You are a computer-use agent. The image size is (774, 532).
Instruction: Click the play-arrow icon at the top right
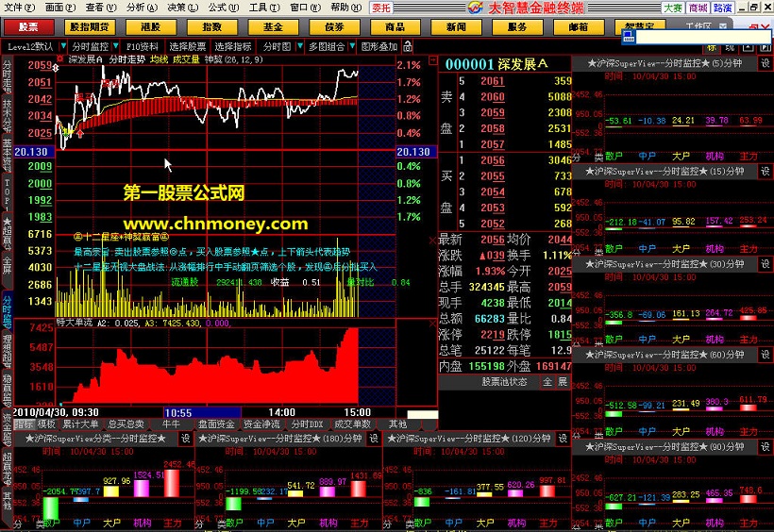pos(765,48)
